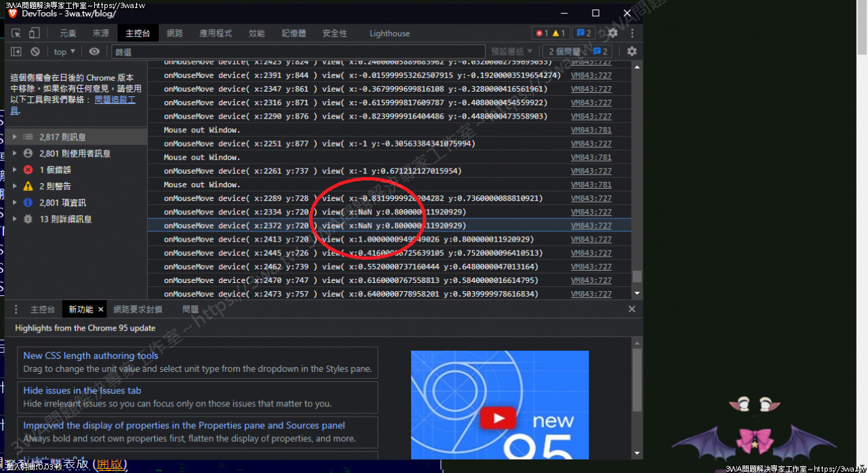
Task: Open the 預設層級 log level dropdown
Action: 511,52
